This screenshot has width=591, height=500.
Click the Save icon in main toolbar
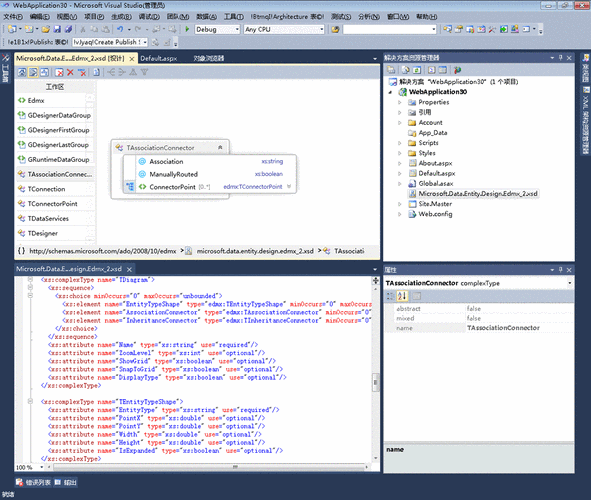click(57, 29)
